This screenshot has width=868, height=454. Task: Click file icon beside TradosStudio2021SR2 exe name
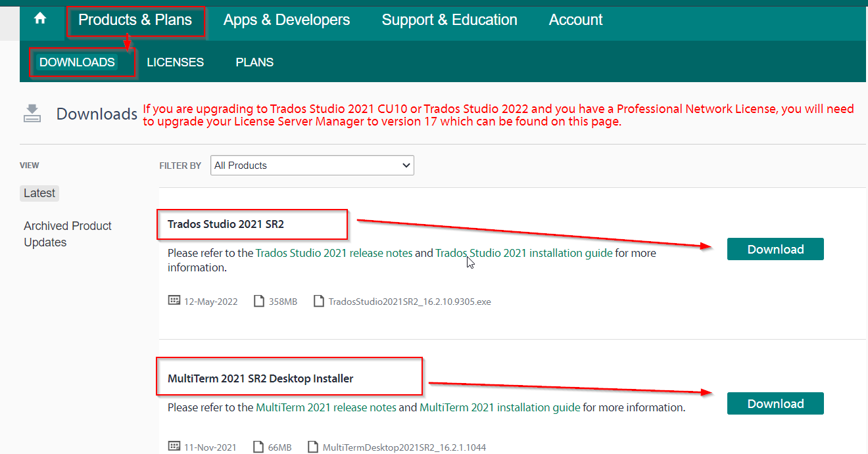click(x=319, y=301)
